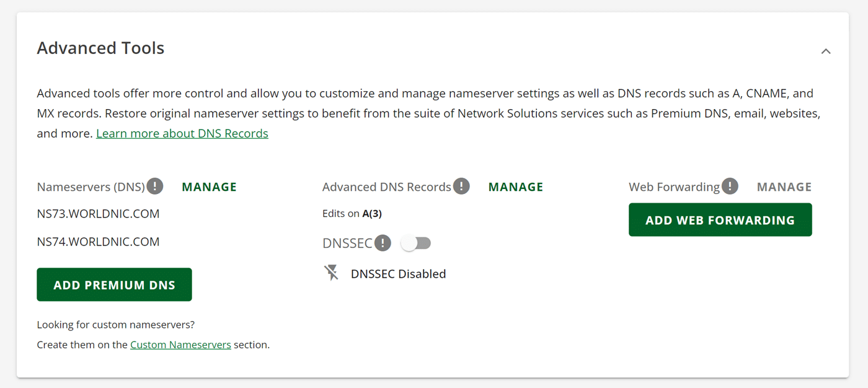Click the DNSSEC info icon

(383, 242)
